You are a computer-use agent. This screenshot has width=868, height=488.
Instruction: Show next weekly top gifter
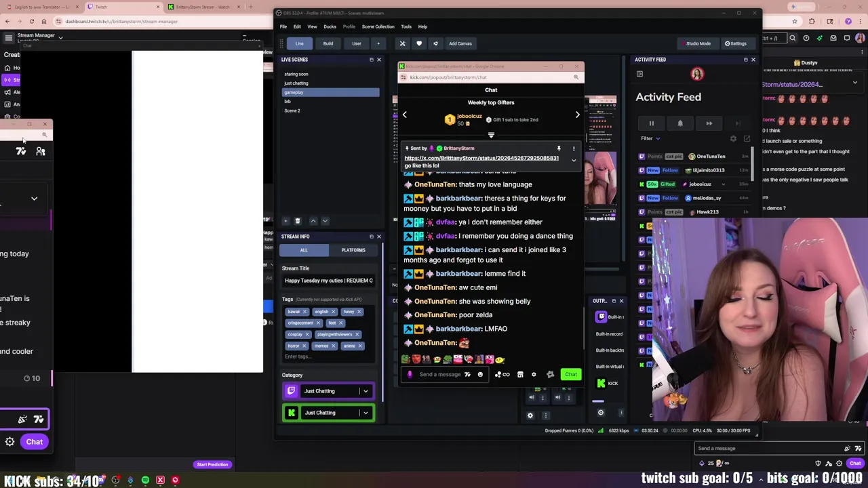(x=578, y=115)
